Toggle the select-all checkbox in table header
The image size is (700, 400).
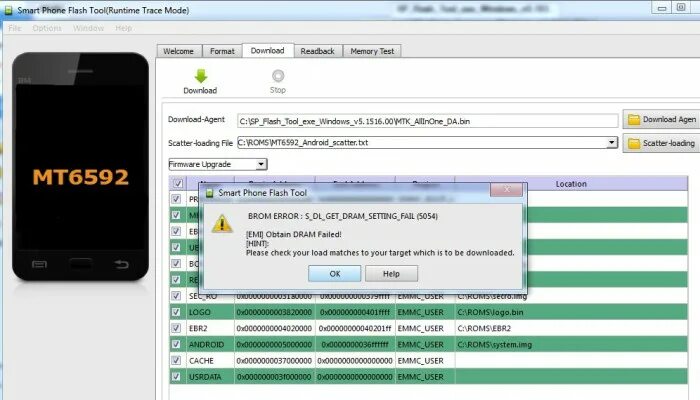(x=178, y=183)
